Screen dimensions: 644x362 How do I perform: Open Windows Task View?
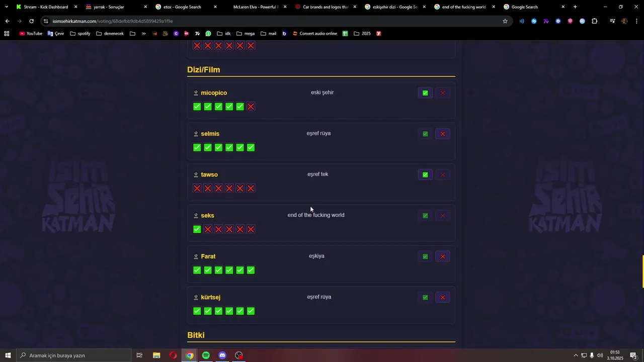[139, 355]
